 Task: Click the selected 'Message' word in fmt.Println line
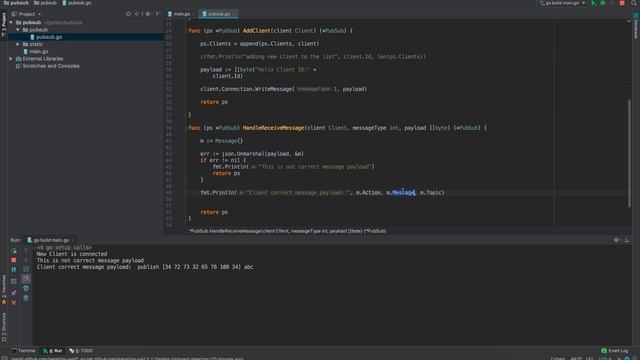coord(403,193)
